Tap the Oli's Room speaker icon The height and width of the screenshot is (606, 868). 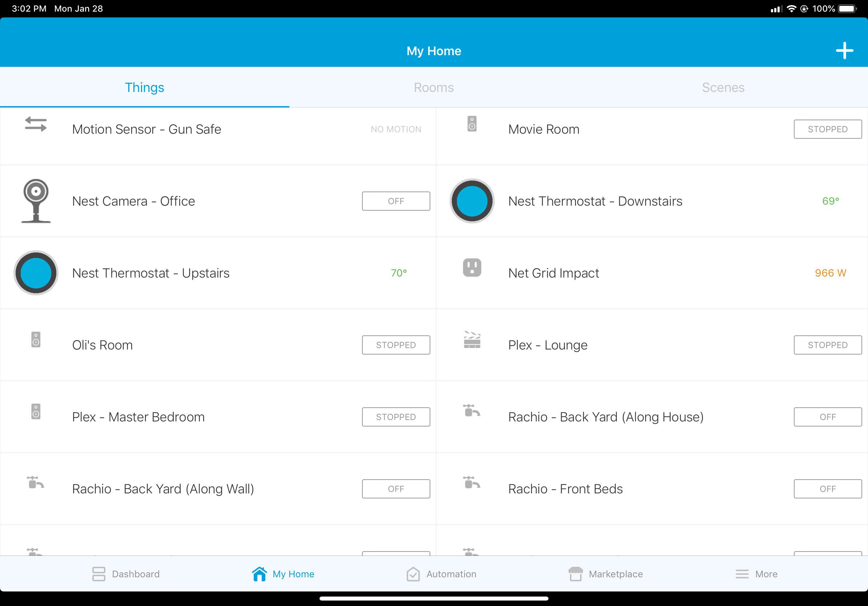(36, 340)
